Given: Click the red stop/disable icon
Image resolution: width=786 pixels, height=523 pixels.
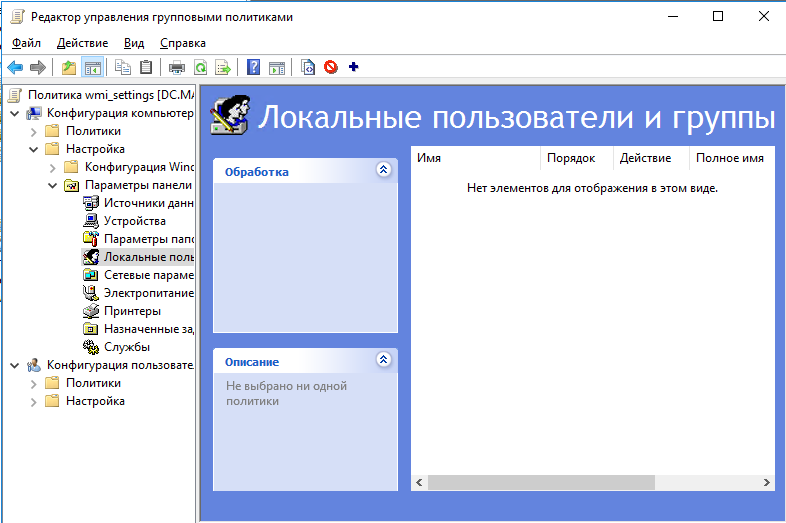Looking at the screenshot, I should click(330, 68).
